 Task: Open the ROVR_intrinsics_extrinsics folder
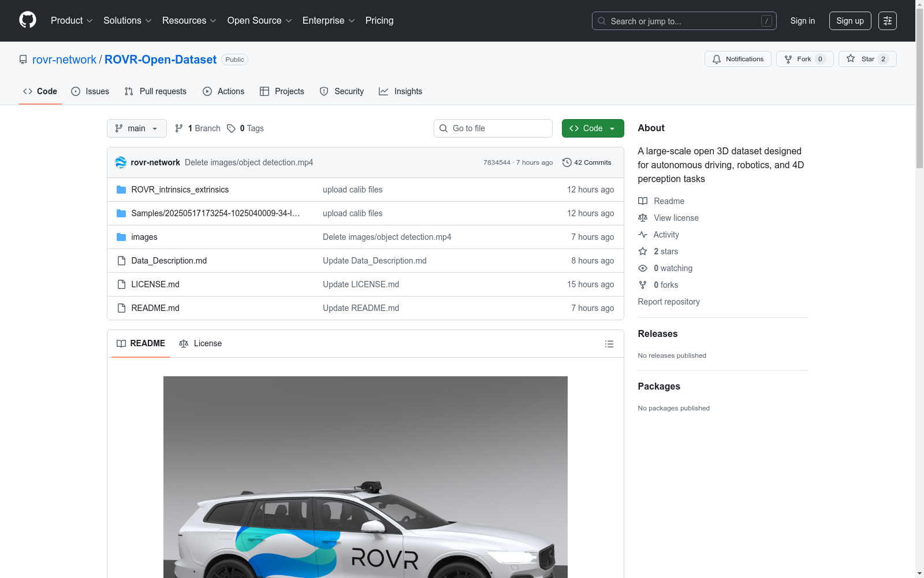click(180, 190)
